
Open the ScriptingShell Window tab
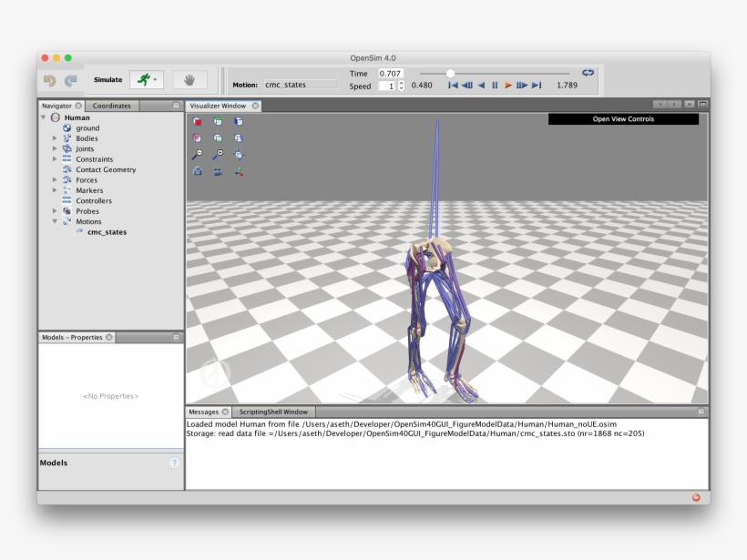click(x=273, y=412)
